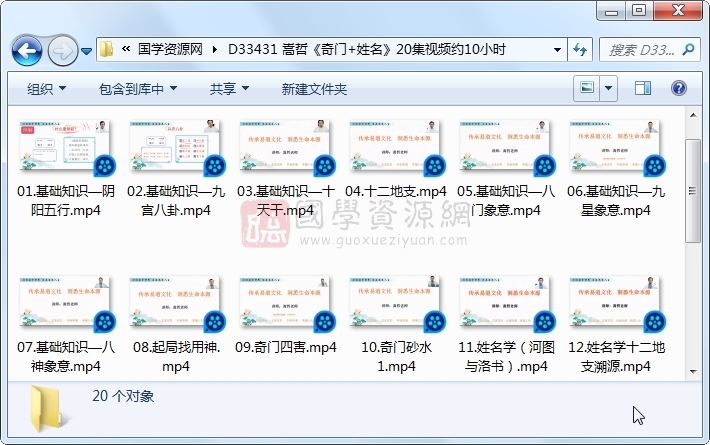Screen dimensions: 710x445
Task: Click file name 02.基础知识—九宫八卦.mp4
Action: coord(176,201)
